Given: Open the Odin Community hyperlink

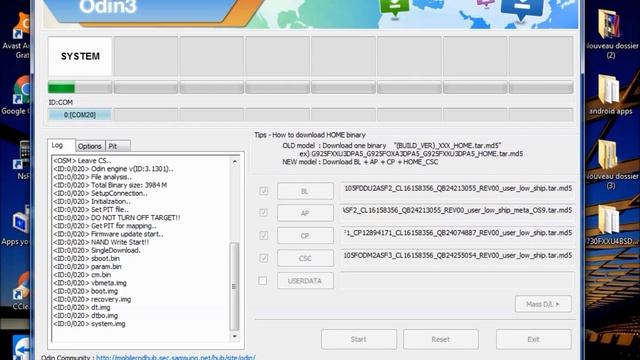Looking at the screenshot, I should click(176, 357).
